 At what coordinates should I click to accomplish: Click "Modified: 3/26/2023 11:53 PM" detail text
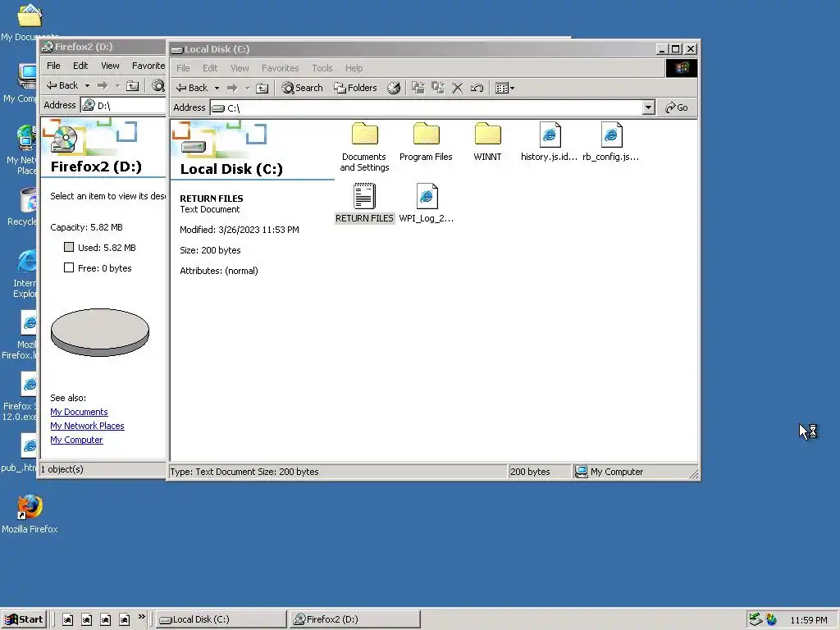[x=240, y=230]
